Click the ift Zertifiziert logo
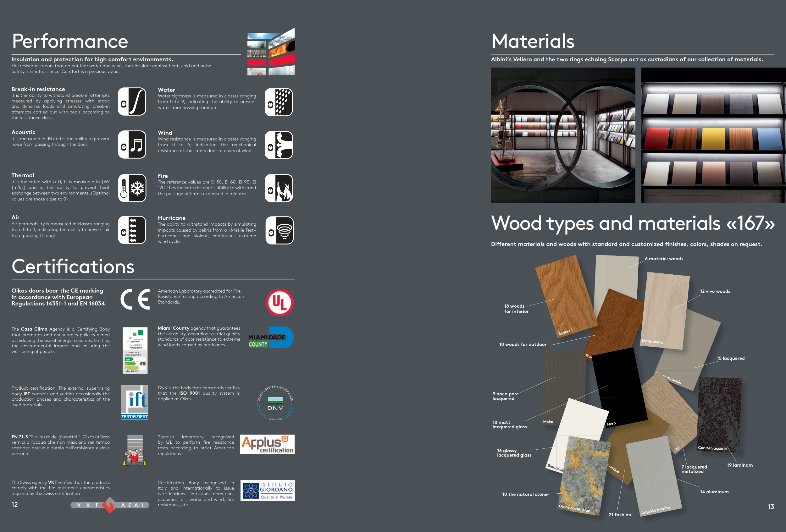 134,402
